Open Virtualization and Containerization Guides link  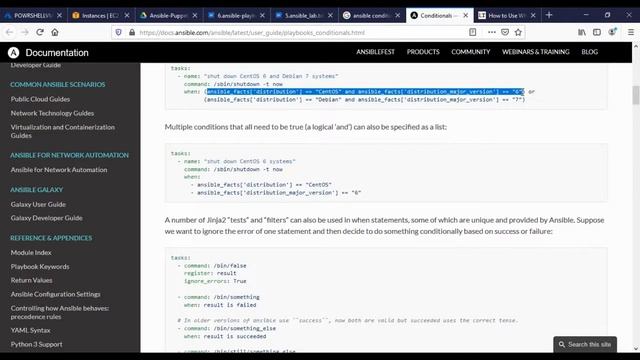coord(62,131)
